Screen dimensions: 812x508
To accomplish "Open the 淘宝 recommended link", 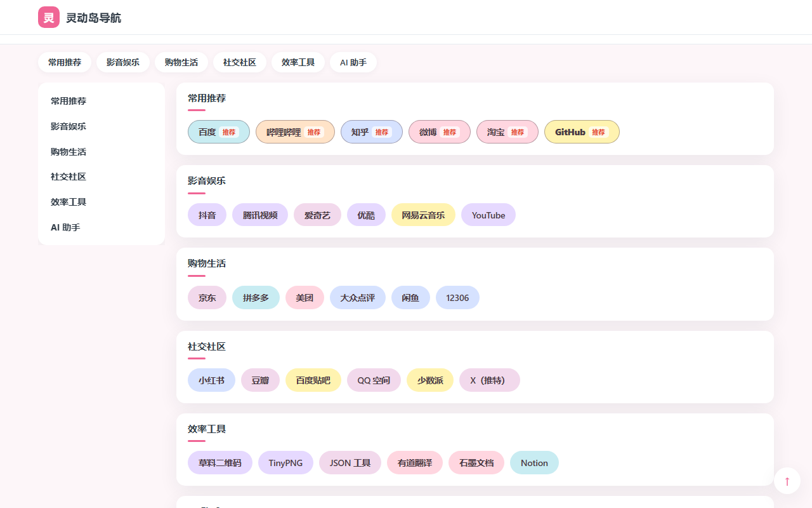I will [507, 132].
